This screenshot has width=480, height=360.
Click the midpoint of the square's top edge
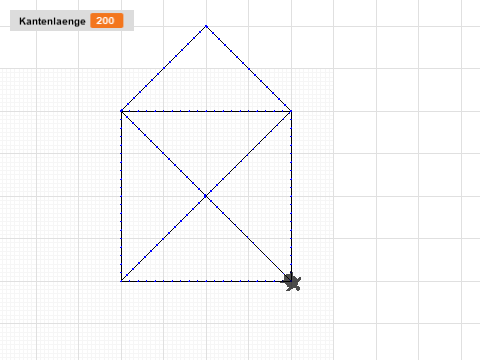[206, 111]
